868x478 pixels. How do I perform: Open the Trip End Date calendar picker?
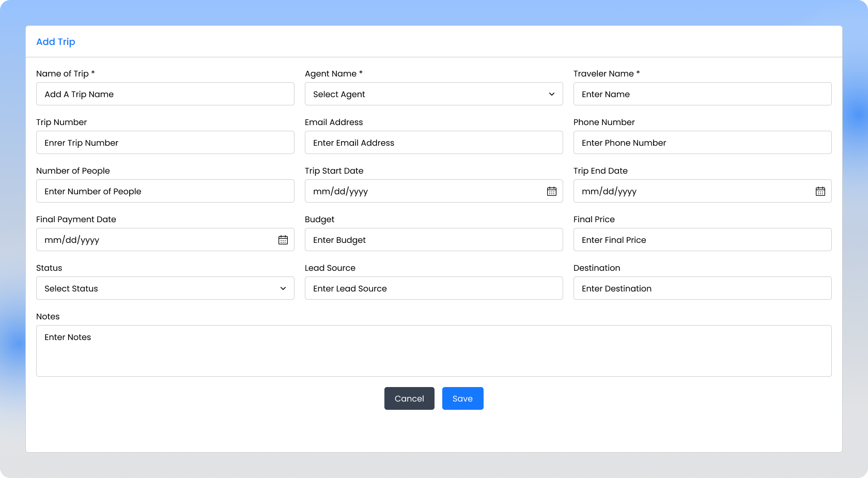coord(820,191)
